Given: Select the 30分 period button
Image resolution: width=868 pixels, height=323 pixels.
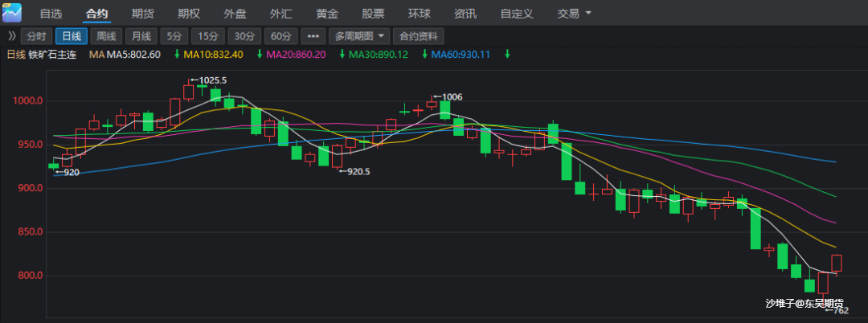Looking at the screenshot, I should click(x=244, y=36).
